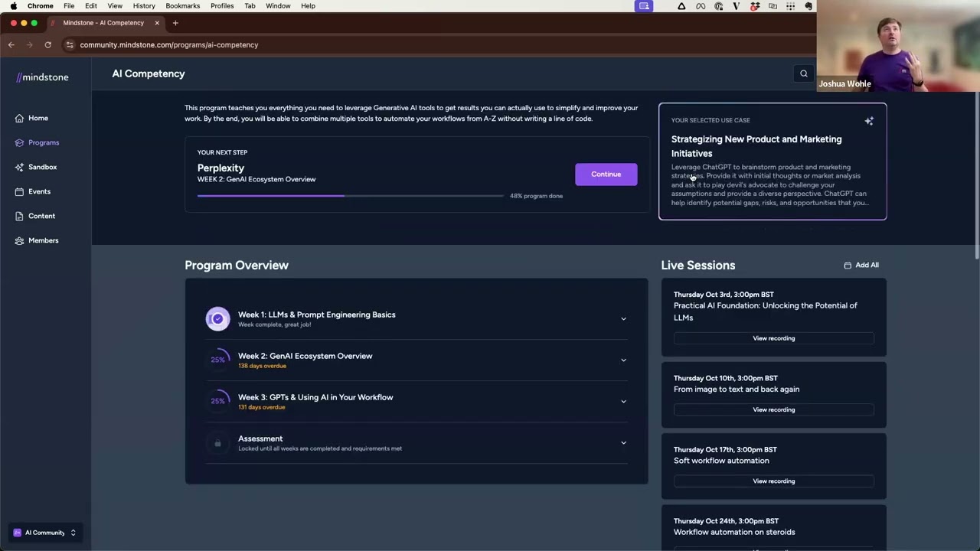The image size is (980, 551).
Task: Click the purple Continue button
Action: [606, 174]
